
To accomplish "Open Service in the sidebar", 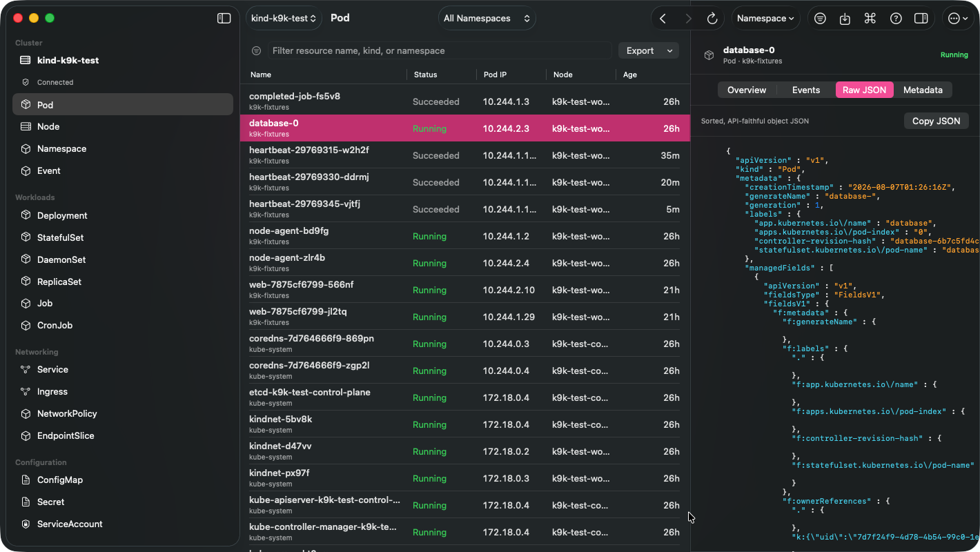I will point(123,370).
